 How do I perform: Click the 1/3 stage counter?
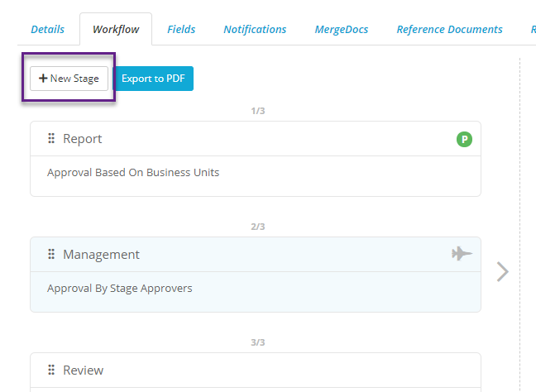tap(258, 111)
